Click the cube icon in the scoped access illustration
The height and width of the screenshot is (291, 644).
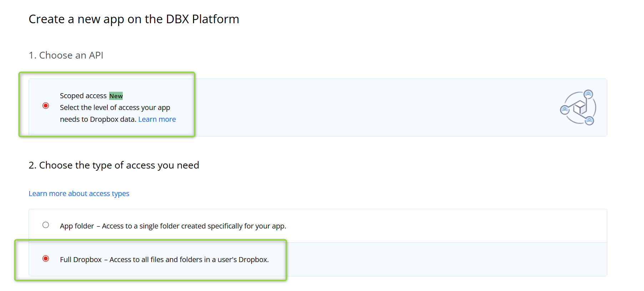[x=580, y=107]
